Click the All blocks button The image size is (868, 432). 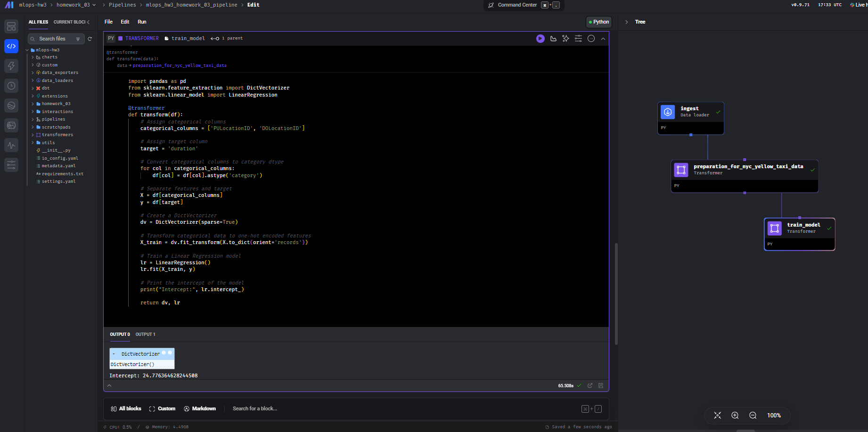point(126,409)
